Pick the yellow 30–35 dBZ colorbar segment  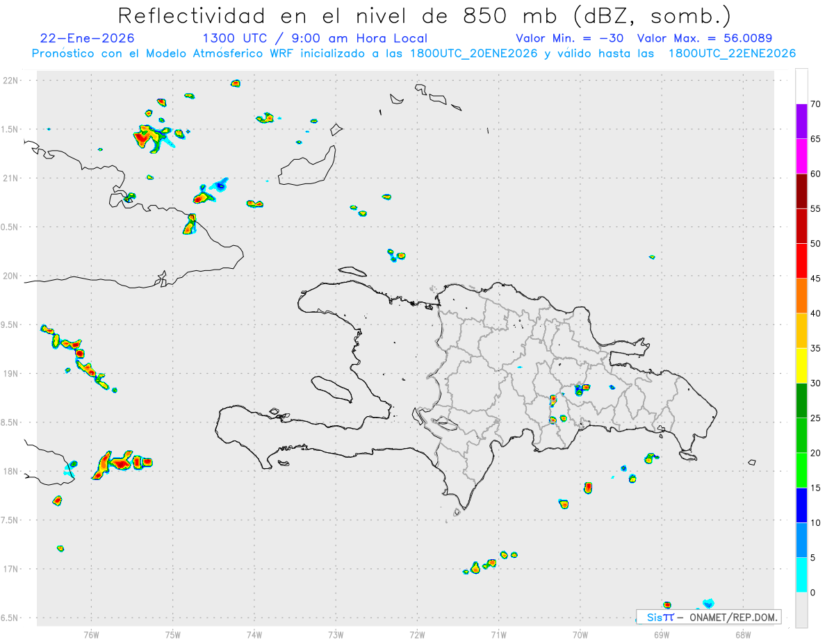801,365
